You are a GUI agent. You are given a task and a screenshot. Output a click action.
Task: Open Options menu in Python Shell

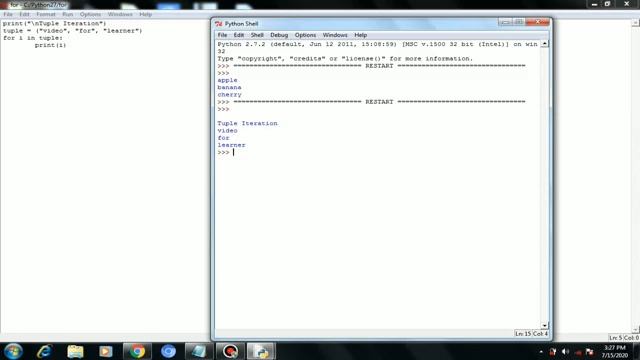[305, 35]
